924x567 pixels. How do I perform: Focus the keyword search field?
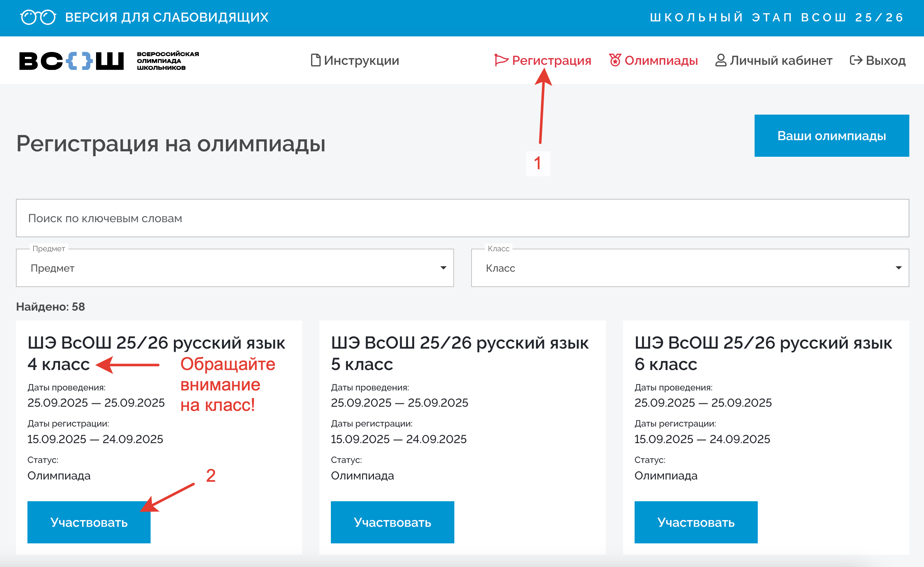462,218
